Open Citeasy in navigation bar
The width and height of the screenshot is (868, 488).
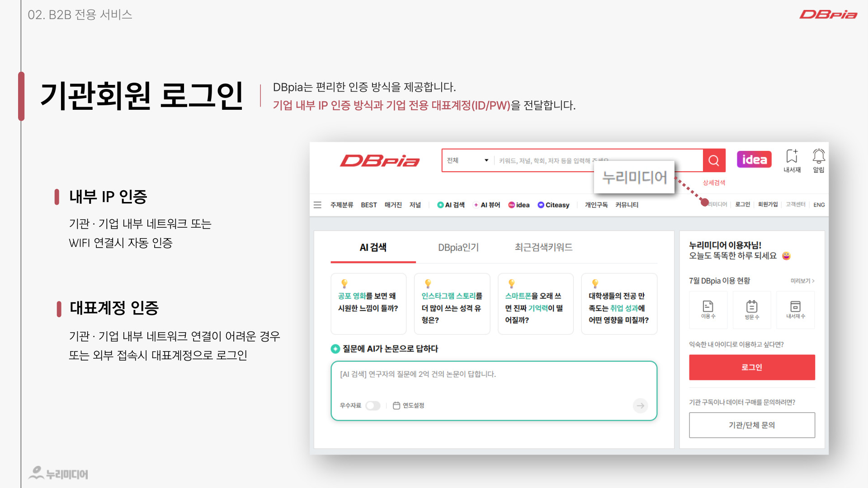[553, 205]
